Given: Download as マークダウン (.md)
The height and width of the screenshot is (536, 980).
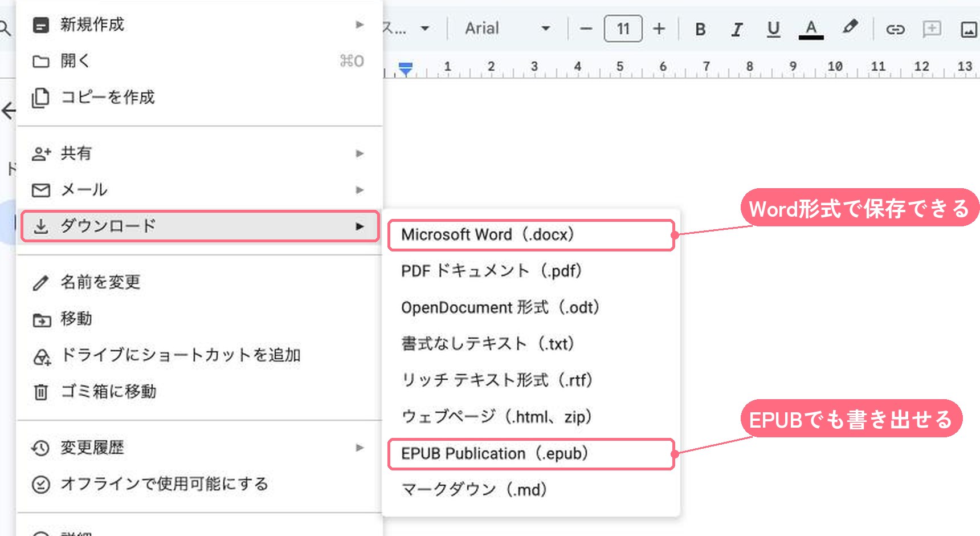Looking at the screenshot, I should coord(531,490).
